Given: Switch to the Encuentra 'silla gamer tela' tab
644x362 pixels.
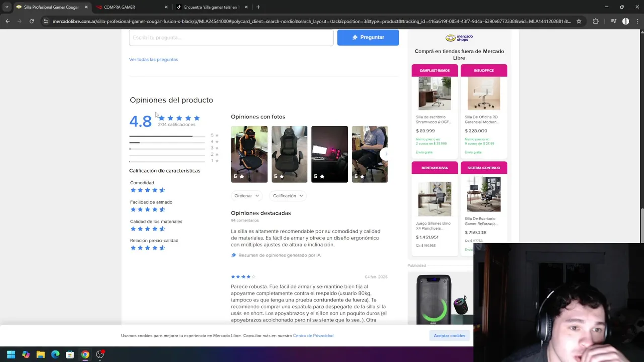Looking at the screenshot, I should (212, 7).
